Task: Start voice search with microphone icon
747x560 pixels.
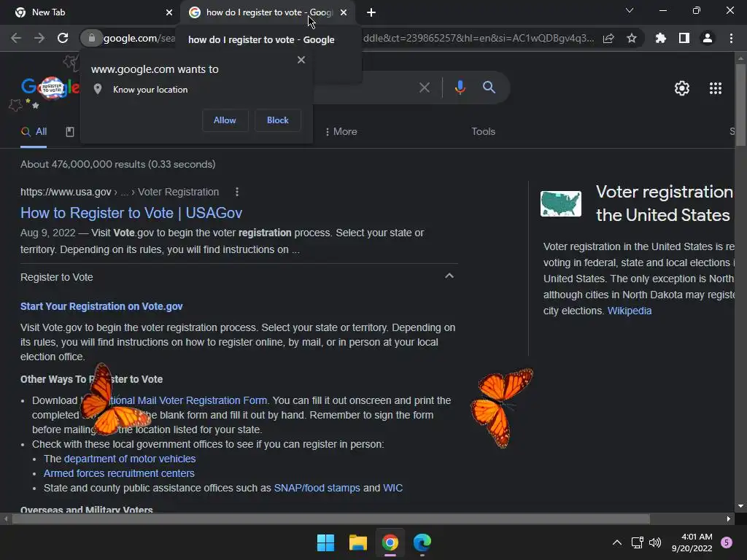Action: pos(460,87)
